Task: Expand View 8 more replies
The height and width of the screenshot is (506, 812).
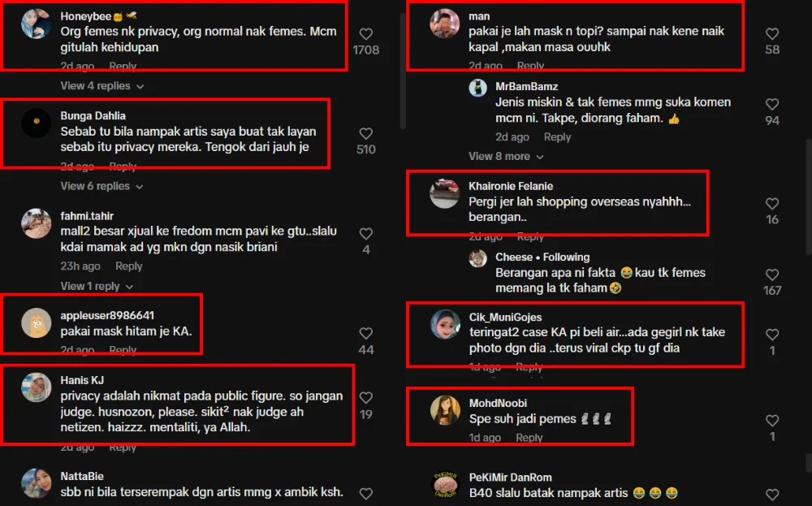Action: pyautogui.click(x=506, y=157)
